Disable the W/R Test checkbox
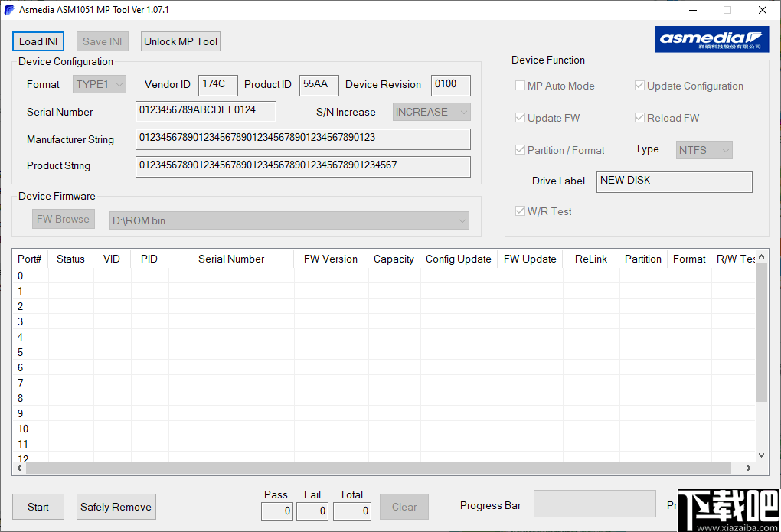Viewport: 781px width, 532px height. point(520,211)
